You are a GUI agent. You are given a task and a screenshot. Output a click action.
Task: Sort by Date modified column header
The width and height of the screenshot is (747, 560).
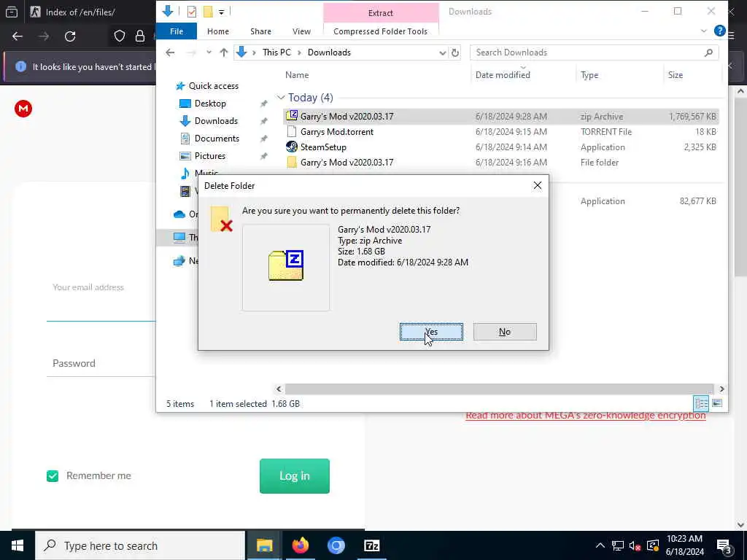pos(502,75)
